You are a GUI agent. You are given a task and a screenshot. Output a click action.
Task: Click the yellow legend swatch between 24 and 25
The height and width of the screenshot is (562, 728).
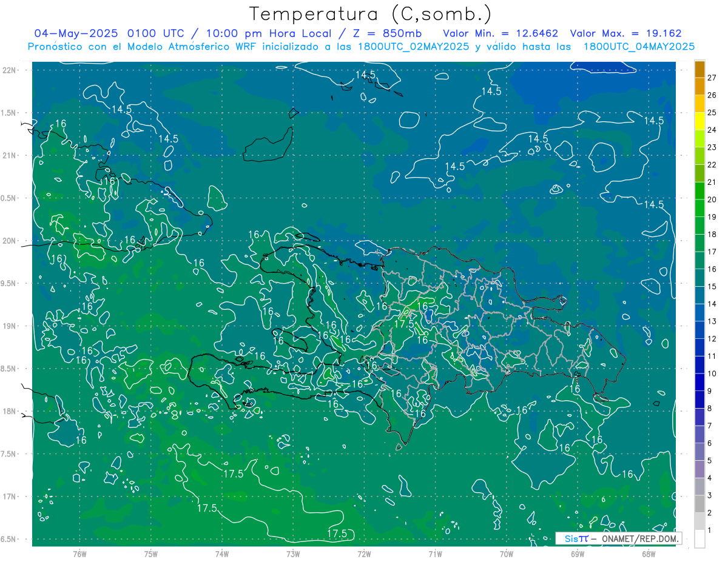click(x=699, y=121)
